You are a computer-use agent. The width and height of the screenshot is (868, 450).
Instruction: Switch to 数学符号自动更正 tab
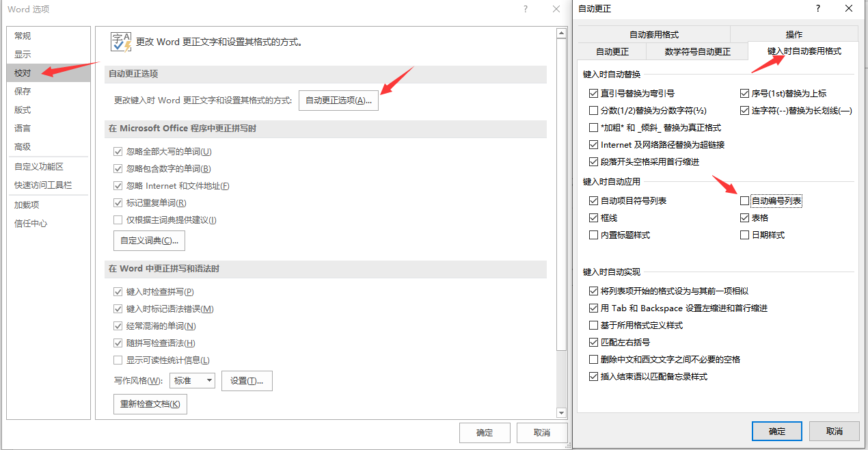(698, 51)
